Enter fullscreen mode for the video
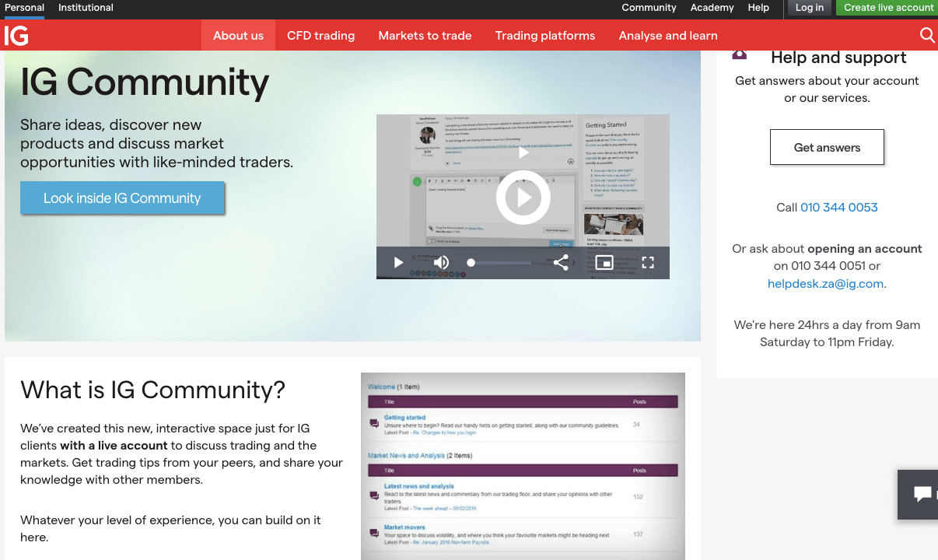The image size is (938, 560). pos(648,263)
